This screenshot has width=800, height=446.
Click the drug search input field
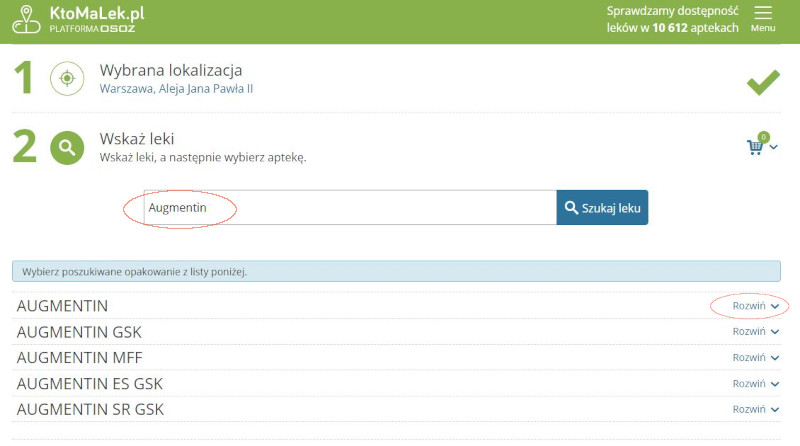(350, 208)
